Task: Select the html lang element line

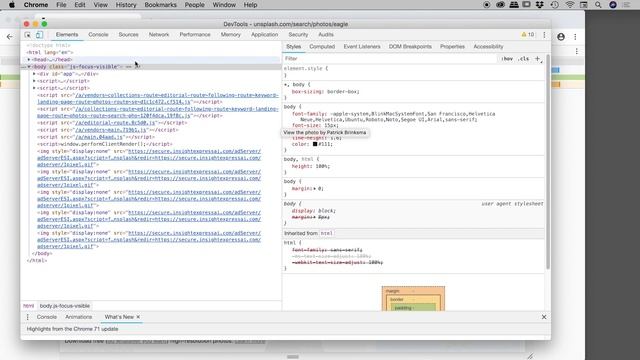Action: coord(50,53)
